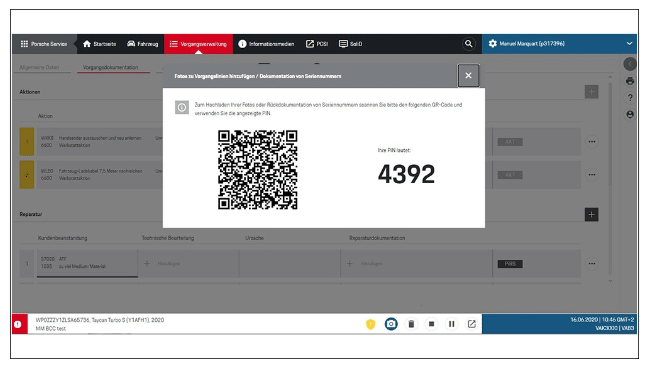Image resolution: width=649 pixels, height=368 pixels.
Task: Click the pause button in status bar
Action: point(452,324)
